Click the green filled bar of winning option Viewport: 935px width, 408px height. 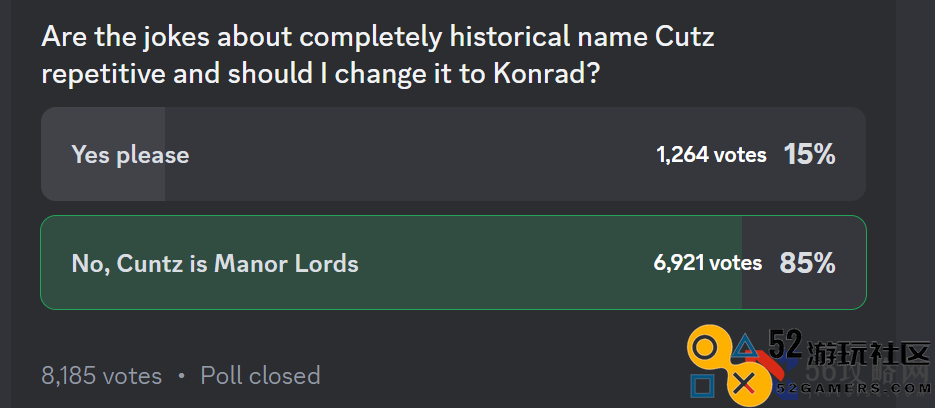click(391, 262)
